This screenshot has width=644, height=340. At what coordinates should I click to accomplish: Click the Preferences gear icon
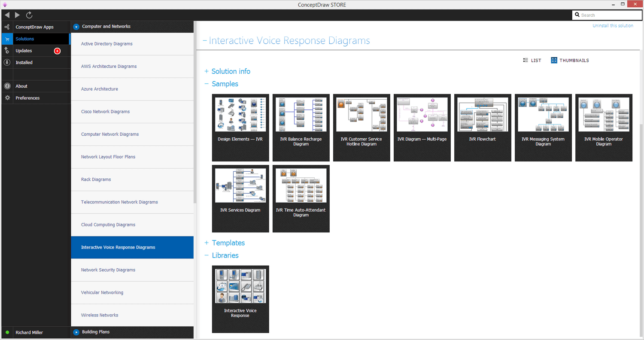[7, 98]
